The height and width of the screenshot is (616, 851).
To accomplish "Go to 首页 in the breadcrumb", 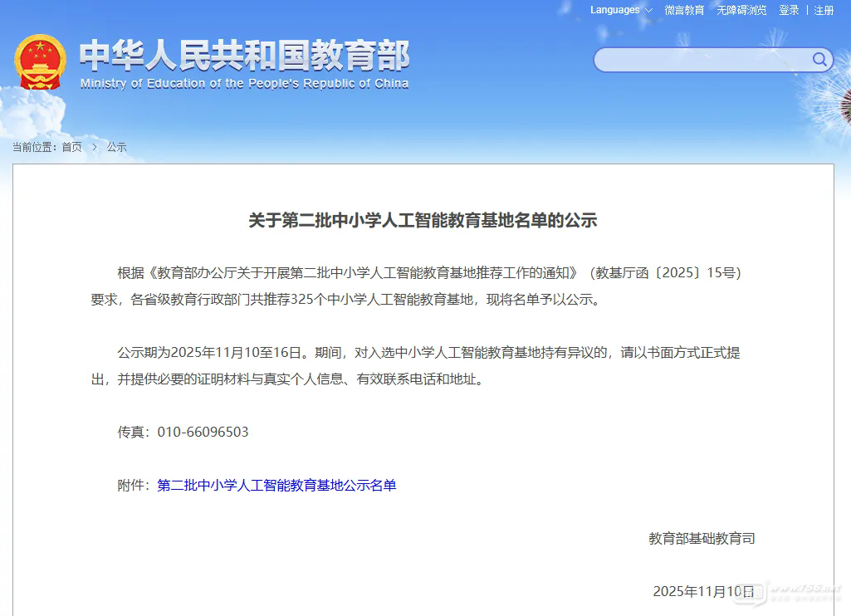I will pyautogui.click(x=72, y=147).
